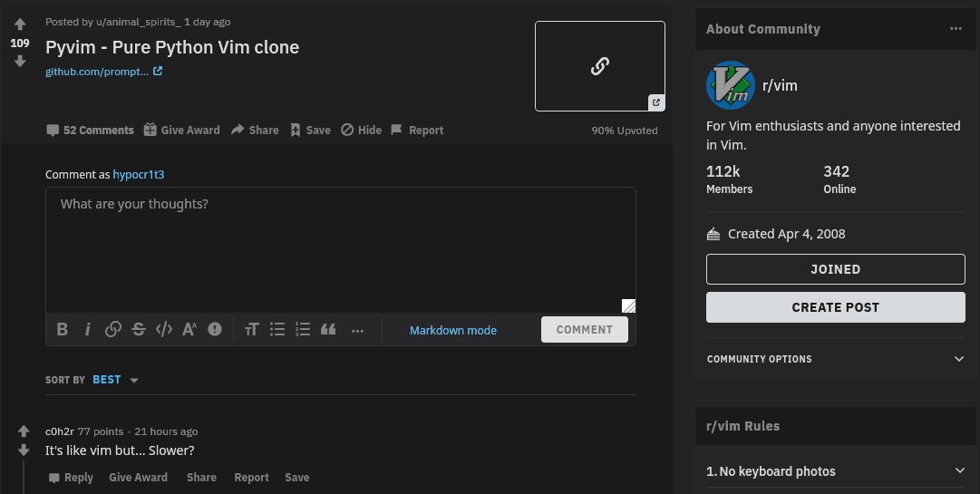This screenshot has height=494, width=980.
Task: Open the github.com/prompt link
Action: pyautogui.click(x=97, y=72)
